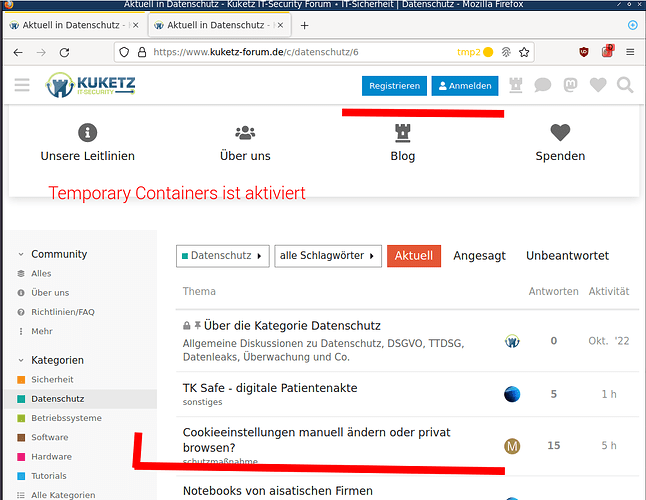Click the browser Forward arrow

tap(41, 52)
